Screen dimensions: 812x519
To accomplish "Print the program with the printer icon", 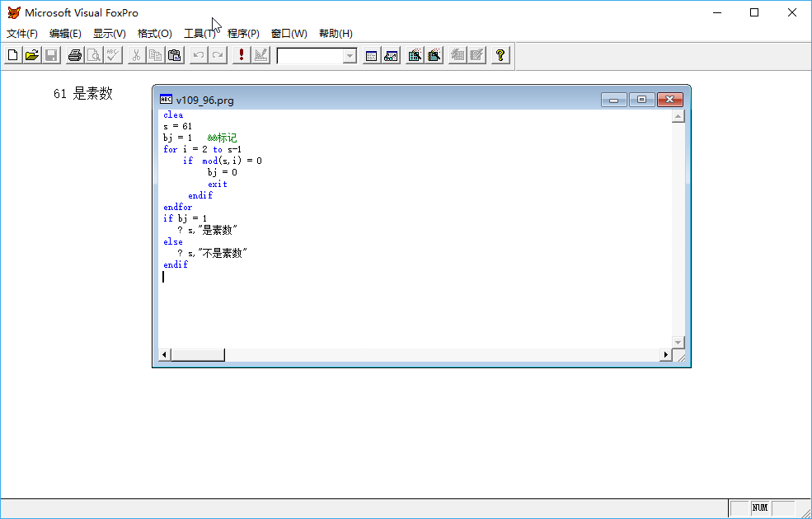I will pyautogui.click(x=74, y=55).
